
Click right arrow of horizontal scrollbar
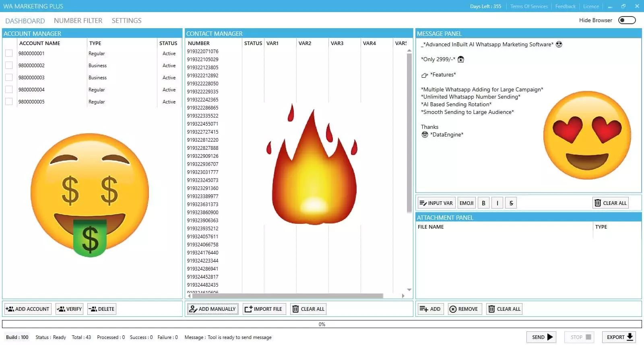tap(403, 296)
